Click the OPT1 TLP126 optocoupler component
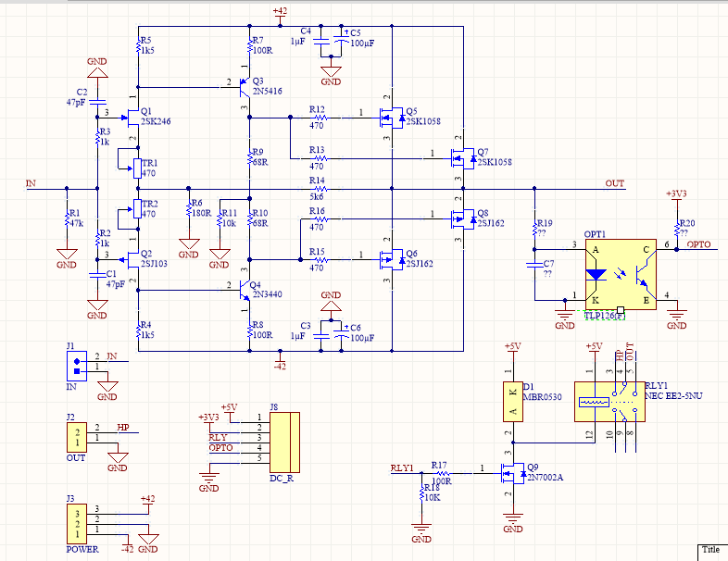The width and height of the screenshot is (728, 561). click(620, 275)
